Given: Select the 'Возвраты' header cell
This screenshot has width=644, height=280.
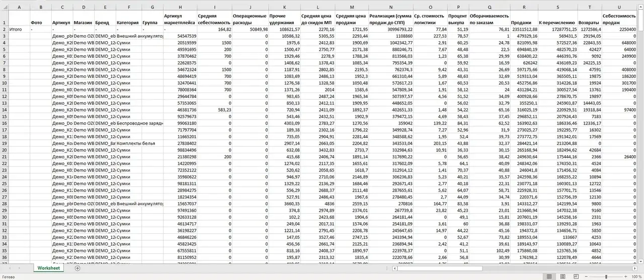Looking at the screenshot, I should click(589, 18).
